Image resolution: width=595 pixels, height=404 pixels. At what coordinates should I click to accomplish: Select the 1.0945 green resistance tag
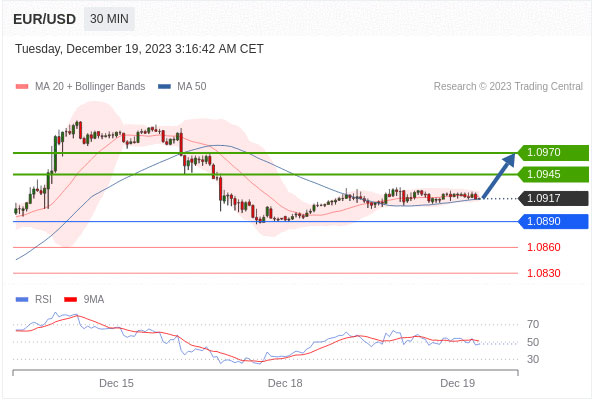[x=553, y=174]
